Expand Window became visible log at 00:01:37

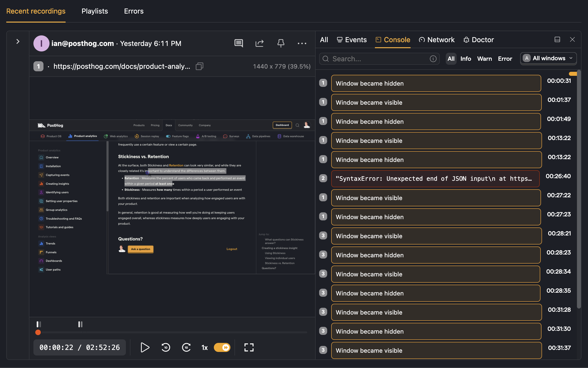436,102
